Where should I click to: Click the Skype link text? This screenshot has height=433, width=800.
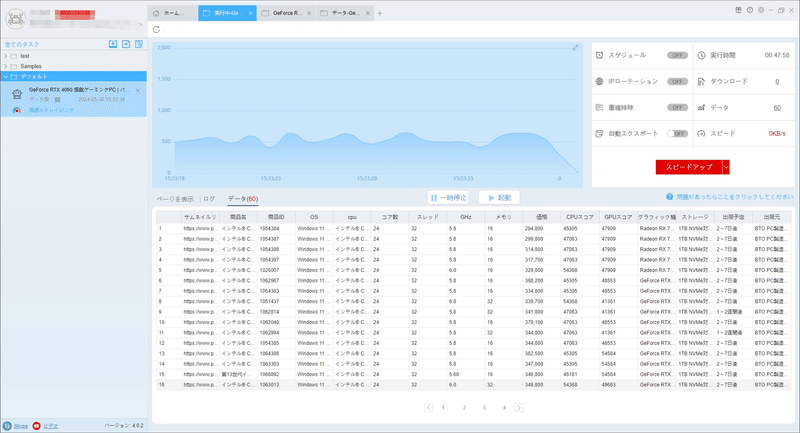coord(20,426)
